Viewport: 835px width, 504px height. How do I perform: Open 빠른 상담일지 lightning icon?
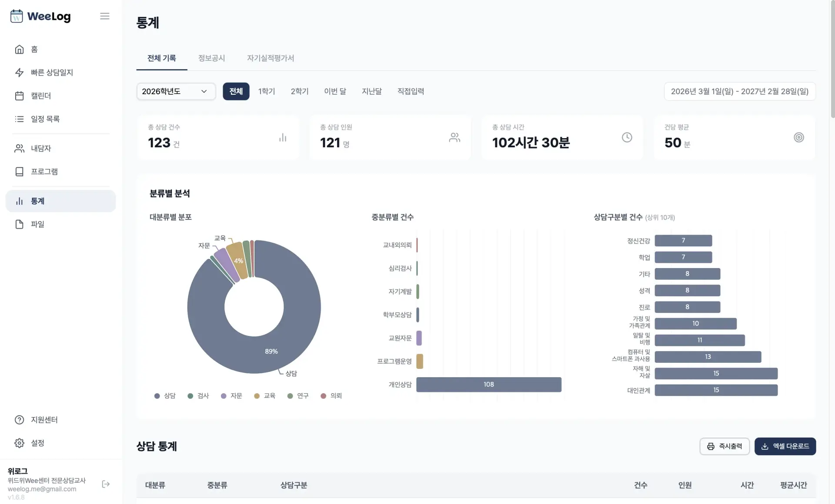click(x=19, y=73)
